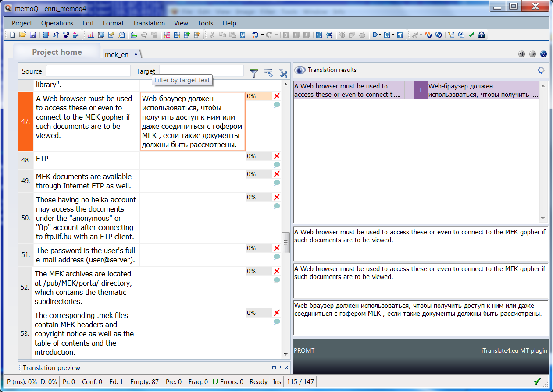Toggle the eye icon beside Translation results
The image size is (553, 392).
(300, 70)
